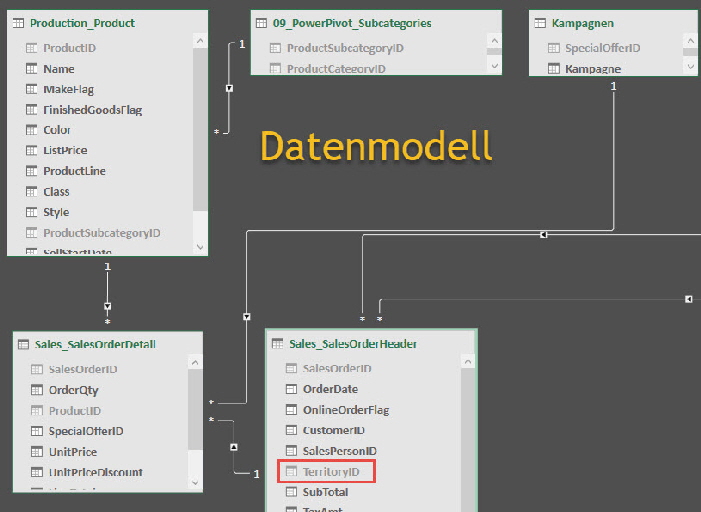Click the Kampagnen table header icon
The image size is (701, 512).
coord(540,23)
